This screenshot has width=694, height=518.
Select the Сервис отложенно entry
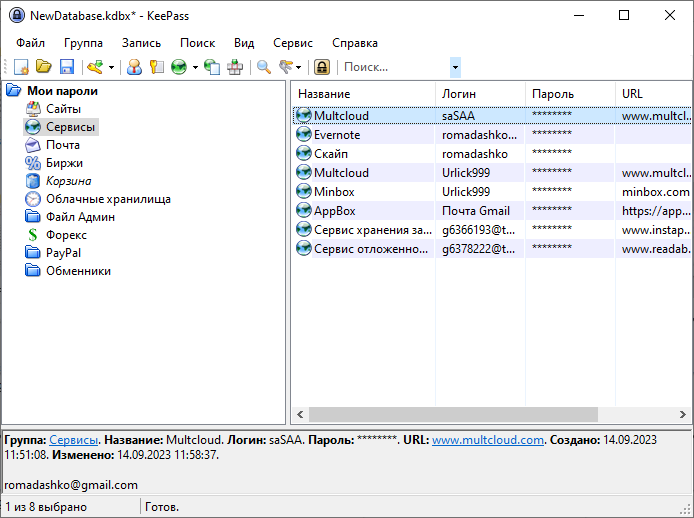coord(492,249)
